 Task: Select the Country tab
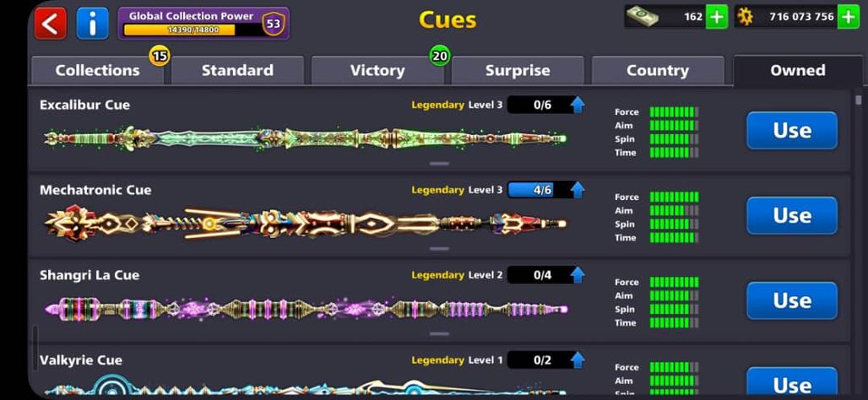coord(658,70)
